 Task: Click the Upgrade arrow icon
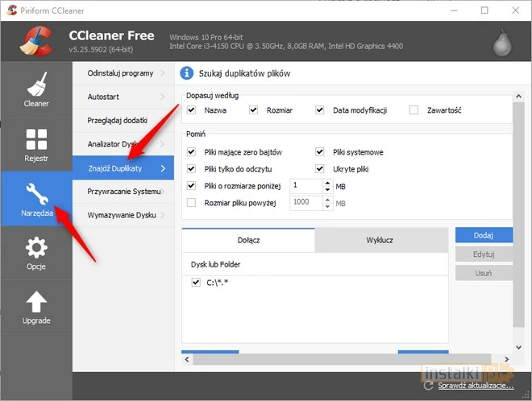(x=35, y=303)
